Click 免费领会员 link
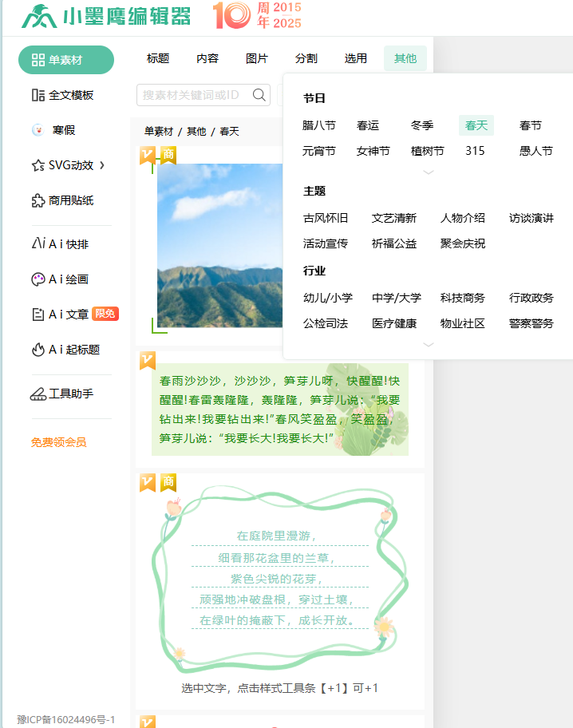 58,442
